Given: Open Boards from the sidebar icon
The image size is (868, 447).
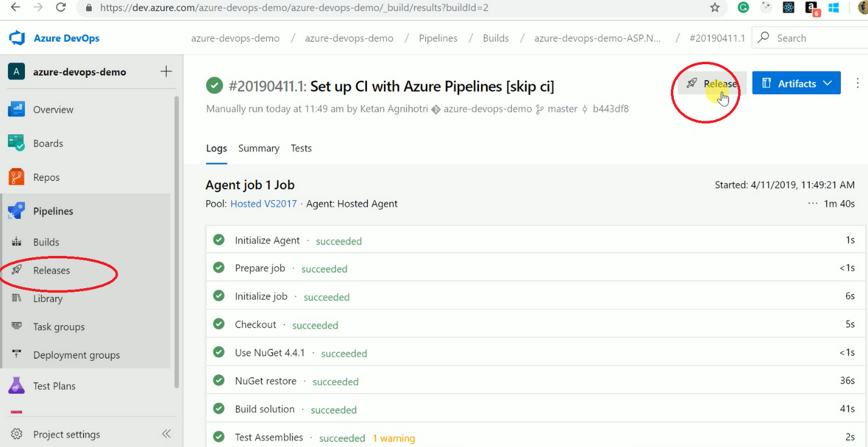Looking at the screenshot, I should [16, 143].
